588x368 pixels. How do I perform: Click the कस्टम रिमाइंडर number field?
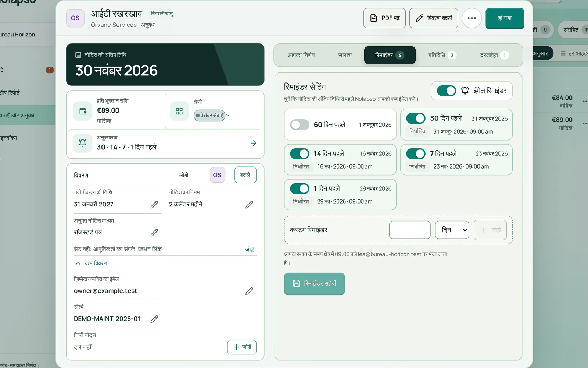[410, 230]
